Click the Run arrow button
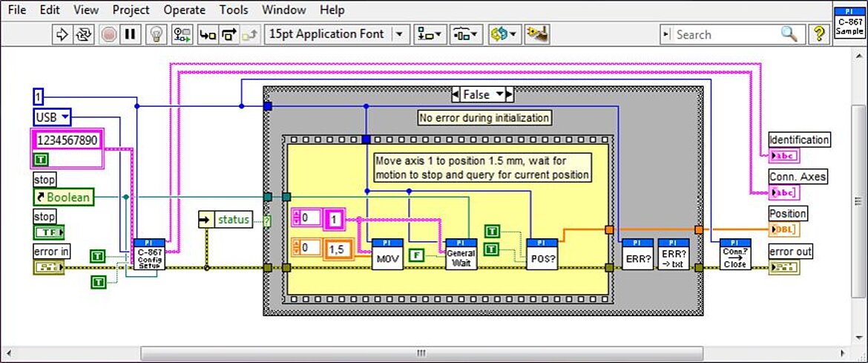Viewport: 868px width, 363px height. click(x=62, y=34)
